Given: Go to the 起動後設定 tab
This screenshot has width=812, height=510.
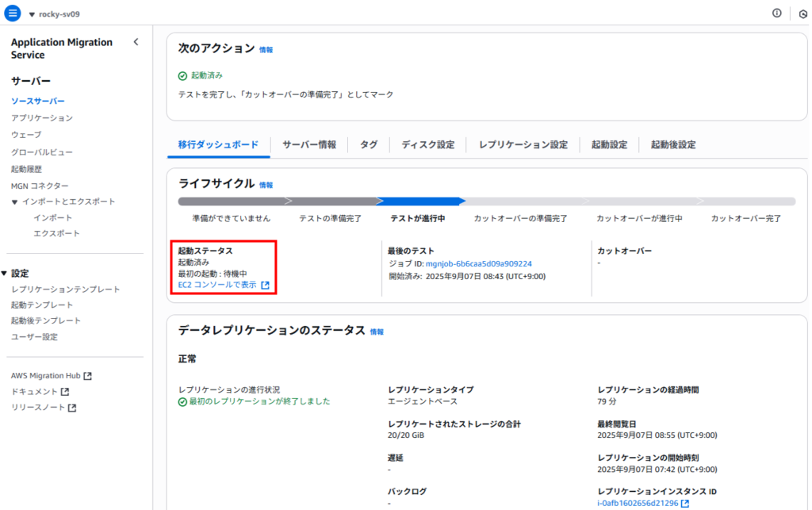Looking at the screenshot, I should tap(673, 145).
